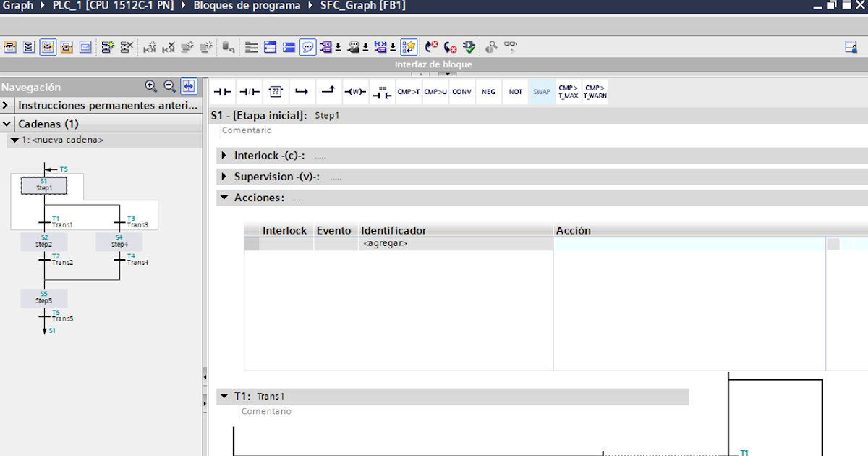Expand the Interlock -(c)- section

coord(224,155)
